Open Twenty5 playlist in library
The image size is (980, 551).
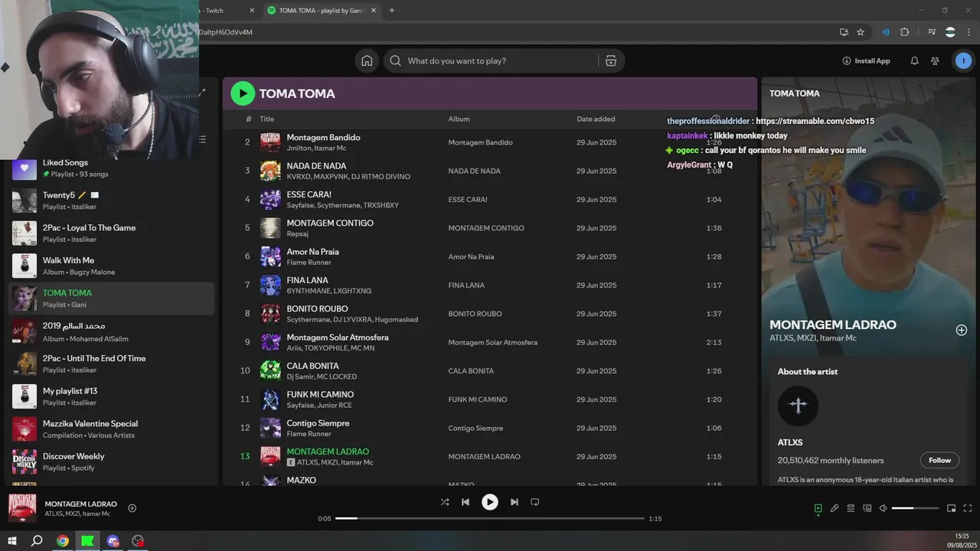tap(112, 201)
